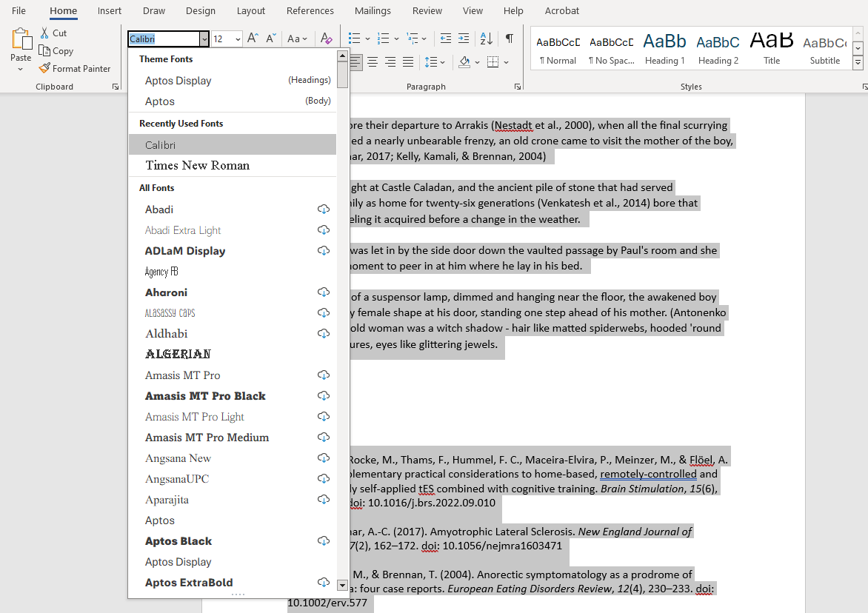
Task: Click the Sort icon in the Paragraph group
Action: 484,38
